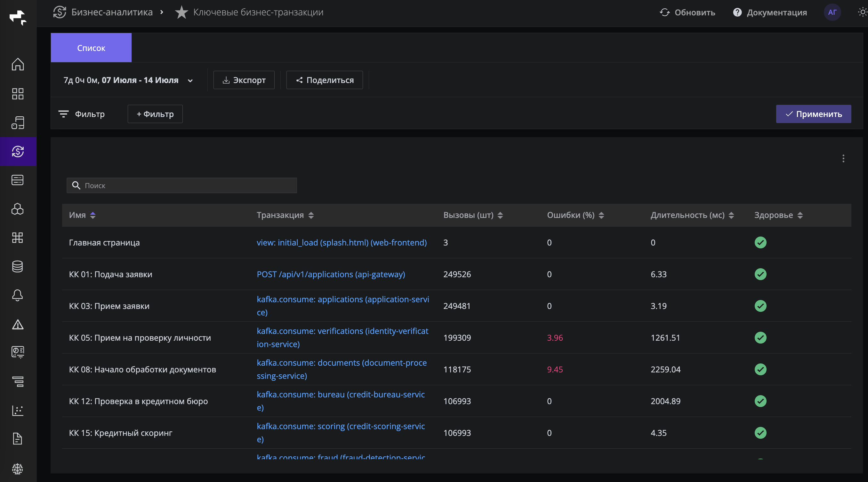Open the three-dot table options menu
868x482 pixels.
coord(843,159)
